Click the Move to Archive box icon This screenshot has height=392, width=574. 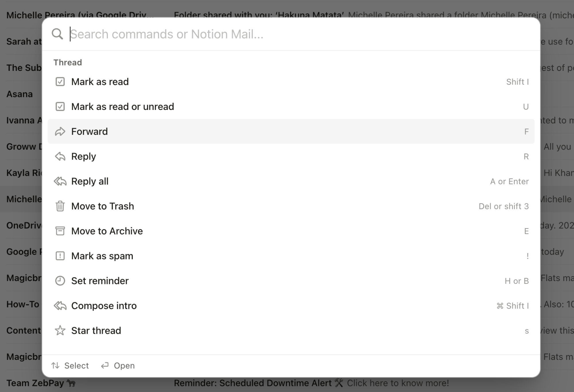pos(60,231)
